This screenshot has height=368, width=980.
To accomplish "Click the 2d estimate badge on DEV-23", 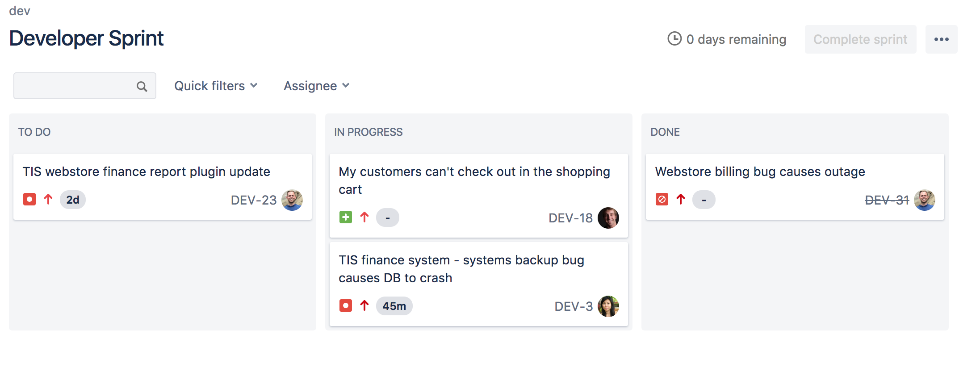I will pos(73,200).
